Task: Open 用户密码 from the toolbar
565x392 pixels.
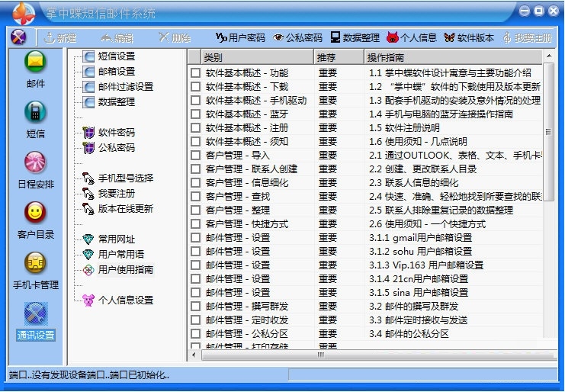Action: coord(240,38)
